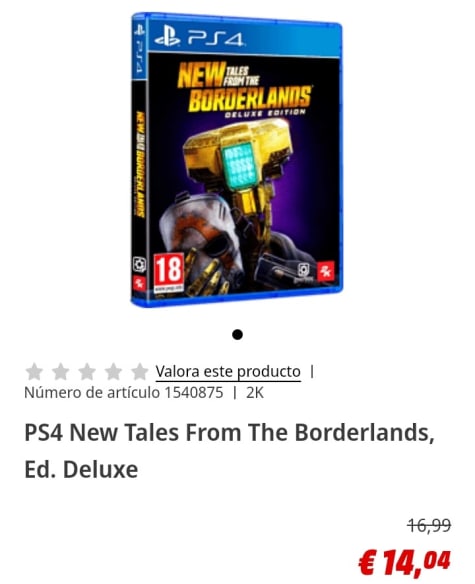This screenshot has height=584, width=475.
Task: Select the image carousel dot indicator
Action: 237,335
